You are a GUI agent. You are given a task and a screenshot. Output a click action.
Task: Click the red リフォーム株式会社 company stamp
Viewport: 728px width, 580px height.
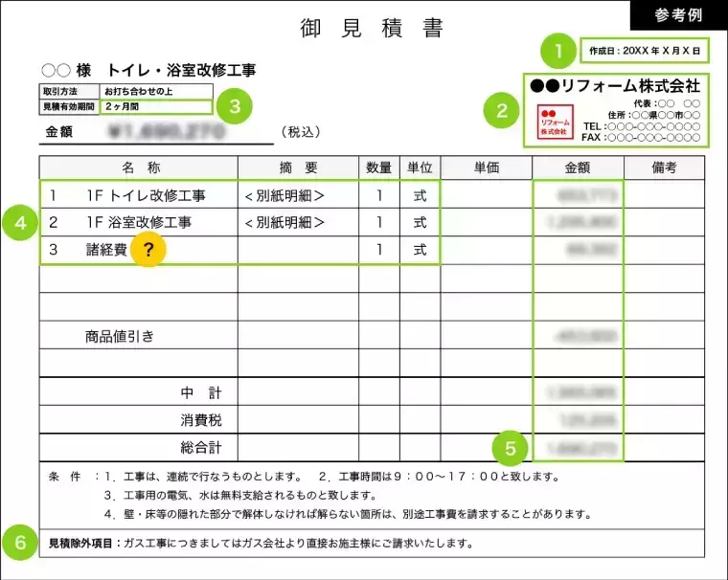click(x=555, y=123)
